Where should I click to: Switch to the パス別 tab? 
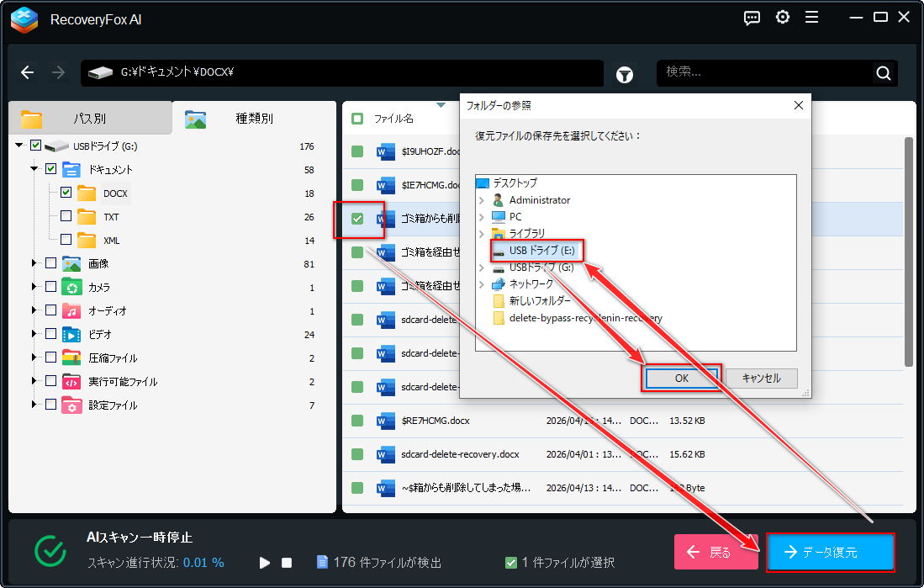click(x=90, y=118)
